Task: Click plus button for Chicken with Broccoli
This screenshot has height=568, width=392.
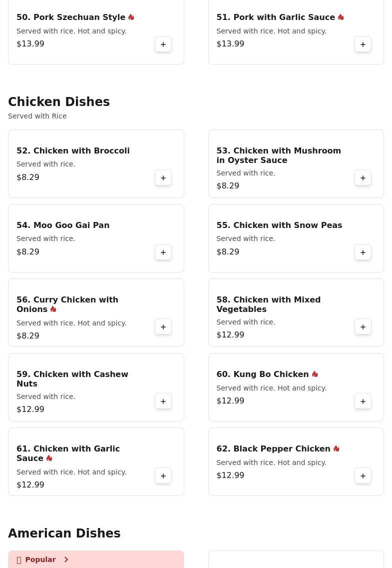Action: [x=163, y=178]
